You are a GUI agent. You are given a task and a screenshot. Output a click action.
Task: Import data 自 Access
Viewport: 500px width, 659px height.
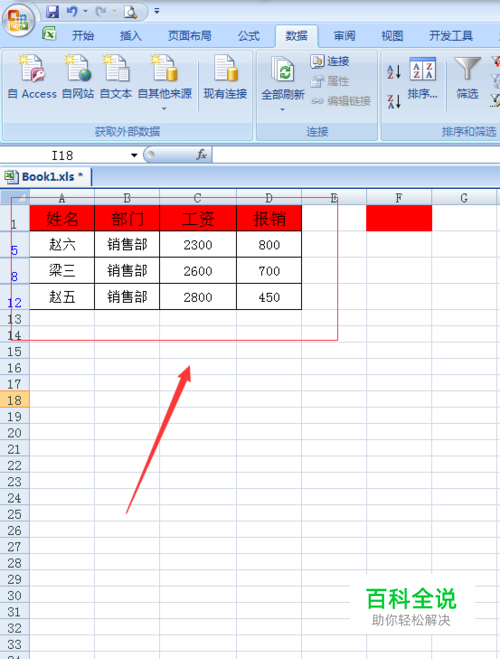[32, 77]
